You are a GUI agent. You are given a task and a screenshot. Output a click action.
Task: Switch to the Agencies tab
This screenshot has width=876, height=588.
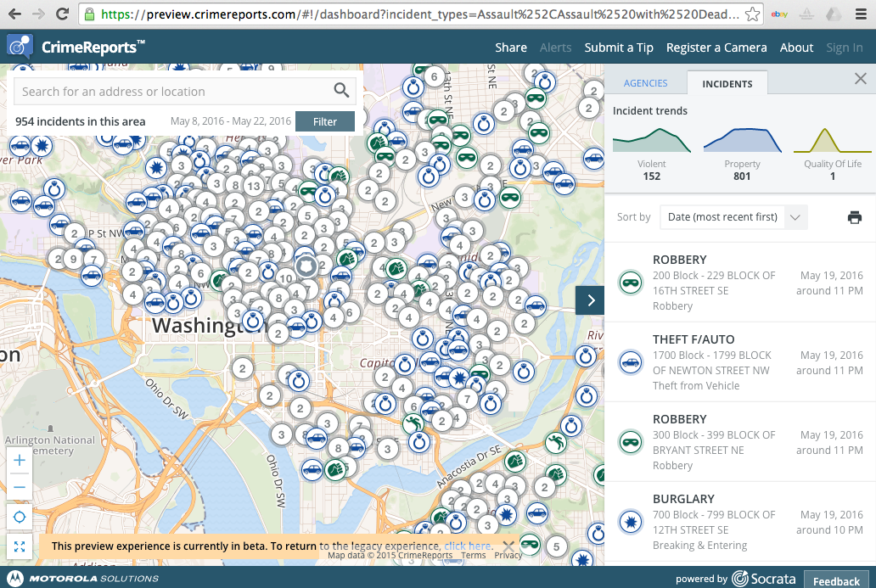pyautogui.click(x=645, y=83)
